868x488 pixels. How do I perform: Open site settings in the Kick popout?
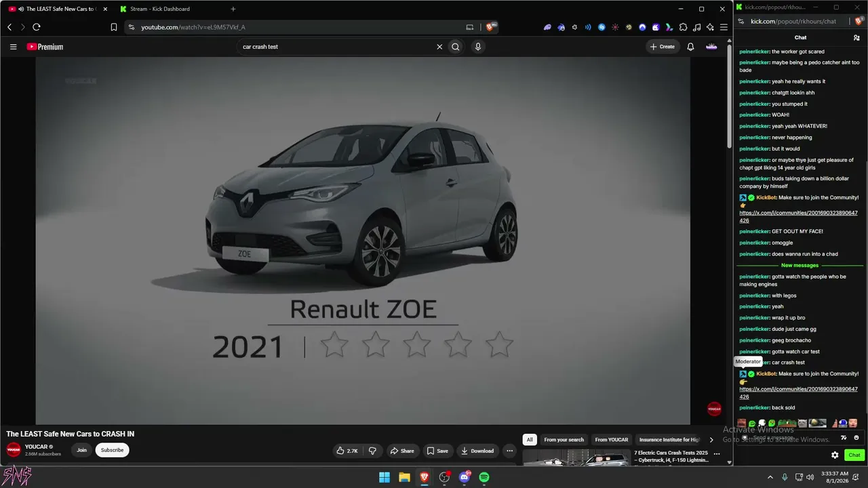[741, 22]
